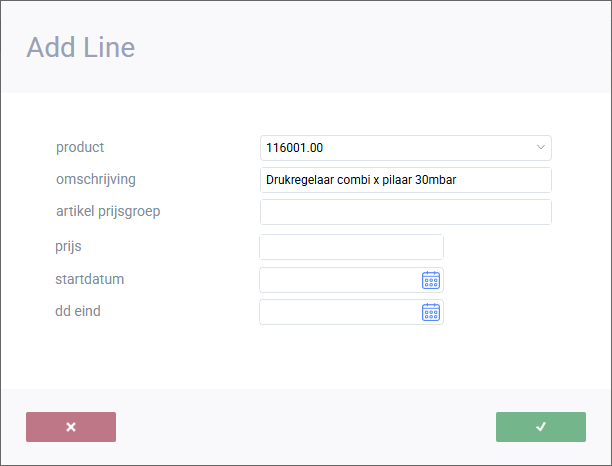Click the 'artikel prijsgroep' label
Viewport: 612px width, 466px height.
(x=109, y=211)
